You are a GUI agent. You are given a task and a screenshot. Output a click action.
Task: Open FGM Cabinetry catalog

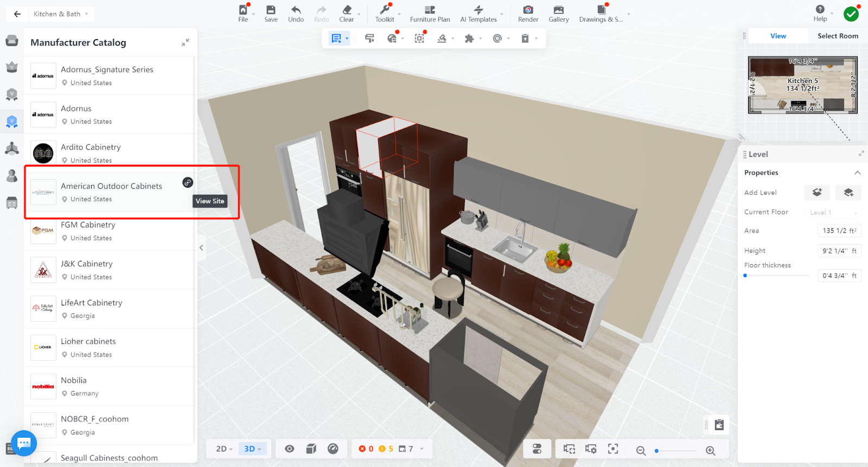pos(109,231)
